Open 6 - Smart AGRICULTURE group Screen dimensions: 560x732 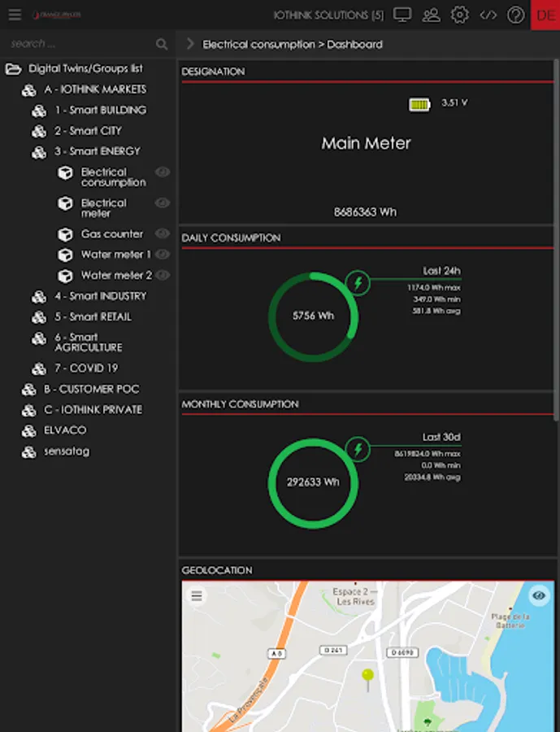click(89, 342)
